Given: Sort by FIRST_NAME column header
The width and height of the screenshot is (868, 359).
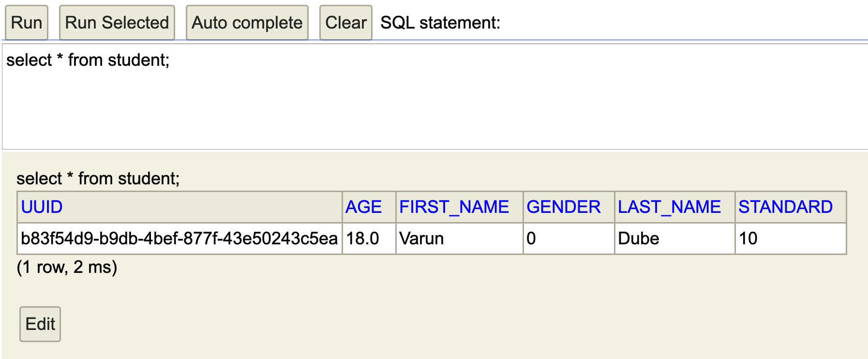Looking at the screenshot, I should (x=454, y=207).
